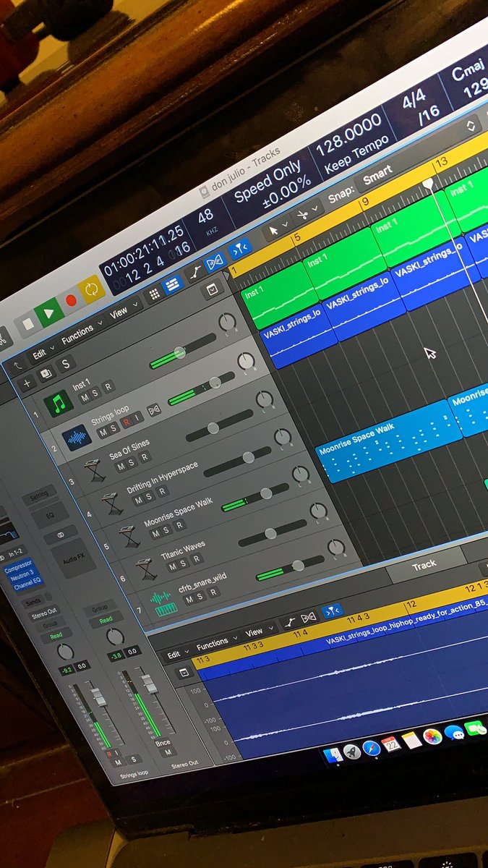Select the Track tab in the editor
This screenshot has height=868, width=488.
(424, 566)
